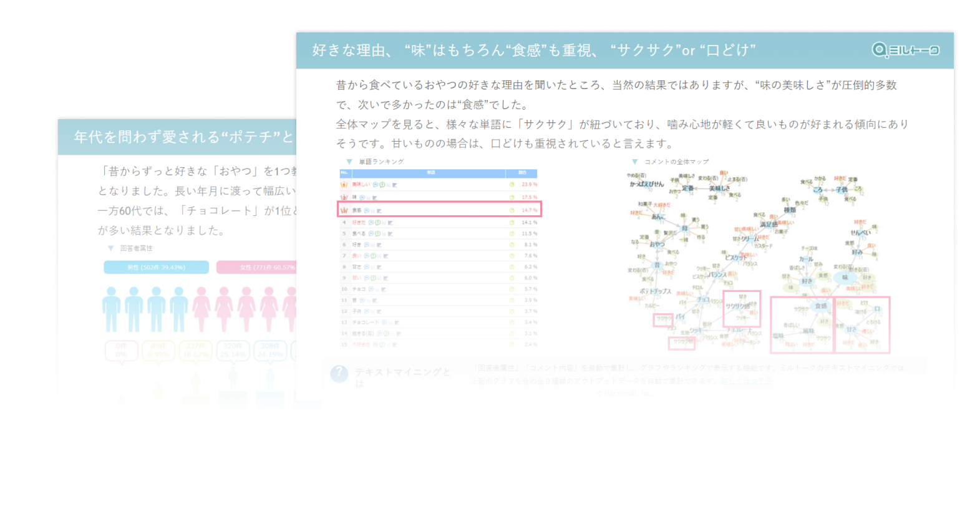
Task: Select the word 好きだ in rank 4
Action: (x=359, y=222)
